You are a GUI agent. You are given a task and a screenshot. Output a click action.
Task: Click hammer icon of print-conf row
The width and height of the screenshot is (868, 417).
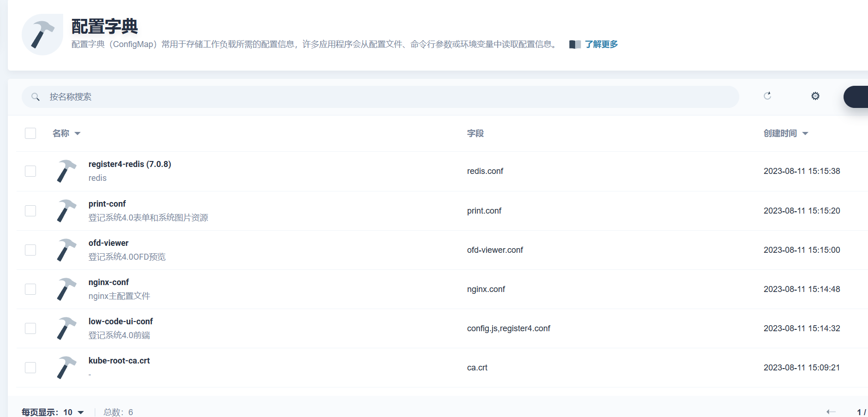click(x=66, y=211)
